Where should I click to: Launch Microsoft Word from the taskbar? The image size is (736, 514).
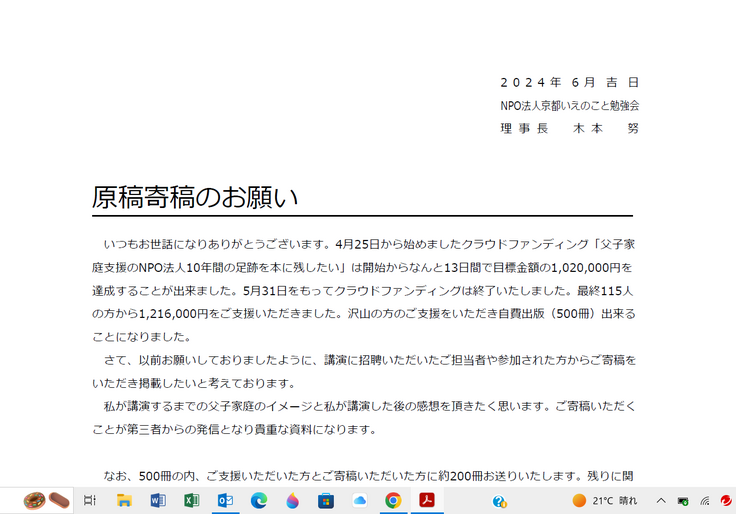[158, 500]
